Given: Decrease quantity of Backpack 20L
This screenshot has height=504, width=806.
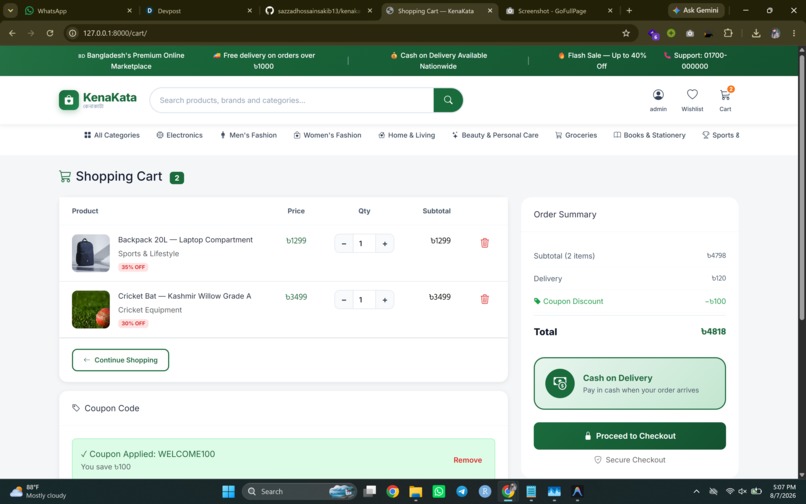Looking at the screenshot, I should tap(344, 243).
